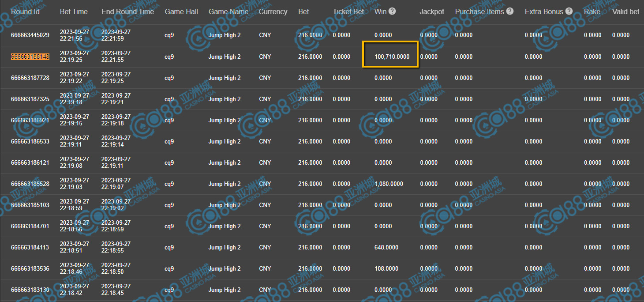Open the help tooltip icon beside Win
644x302 pixels.
click(x=392, y=11)
